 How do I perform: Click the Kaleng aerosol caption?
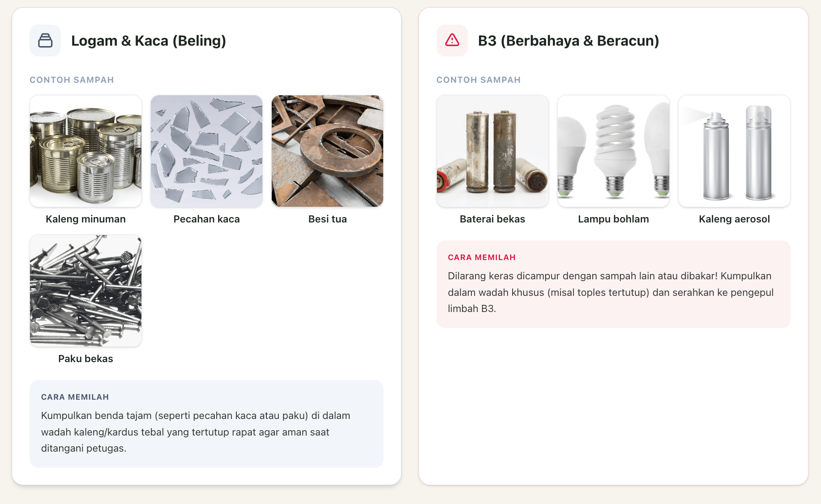(735, 219)
